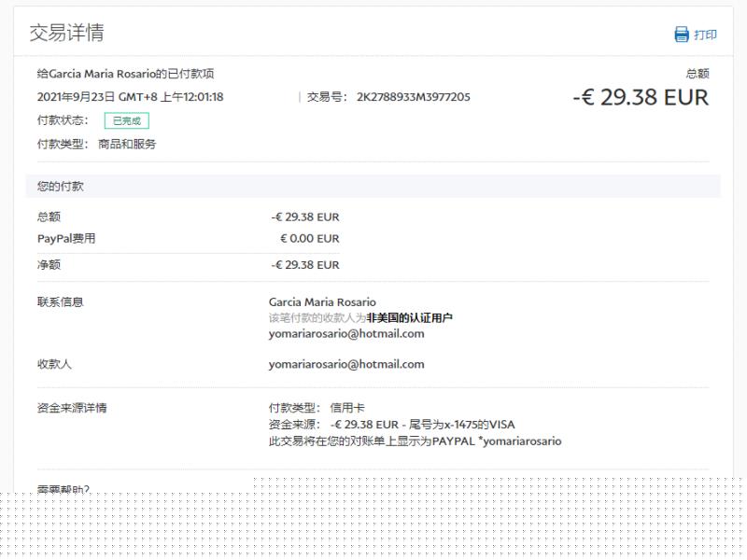Click the 您的付款 section header

pos(61,186)
